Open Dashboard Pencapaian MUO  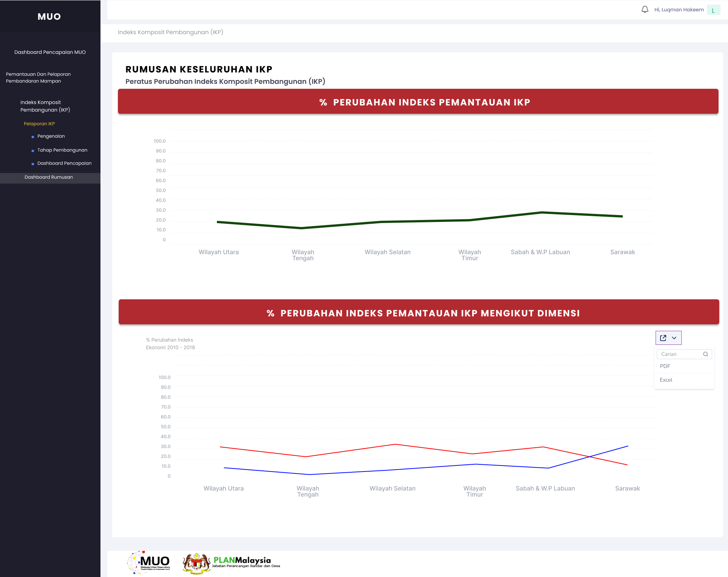[x=50, y=52]
